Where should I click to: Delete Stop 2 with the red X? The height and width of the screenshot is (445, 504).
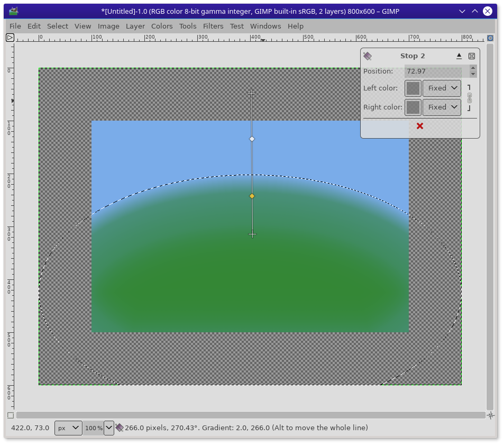420,126
